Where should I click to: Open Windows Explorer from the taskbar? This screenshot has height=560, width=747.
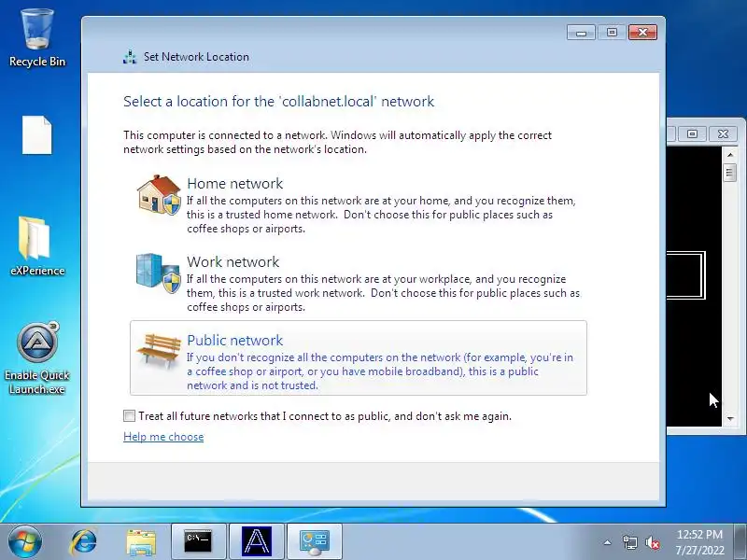(x=141, y=542)
